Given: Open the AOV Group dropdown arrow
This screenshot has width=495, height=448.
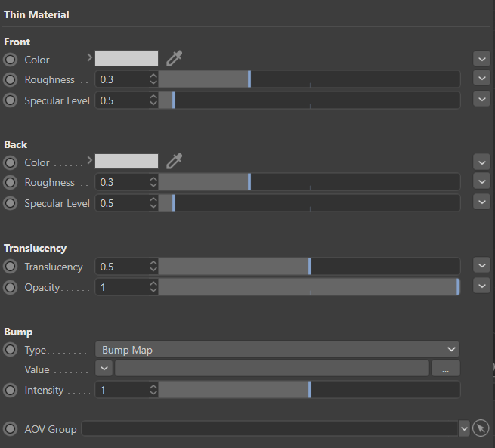Looking at the screenshot, I should click(463, 428).
